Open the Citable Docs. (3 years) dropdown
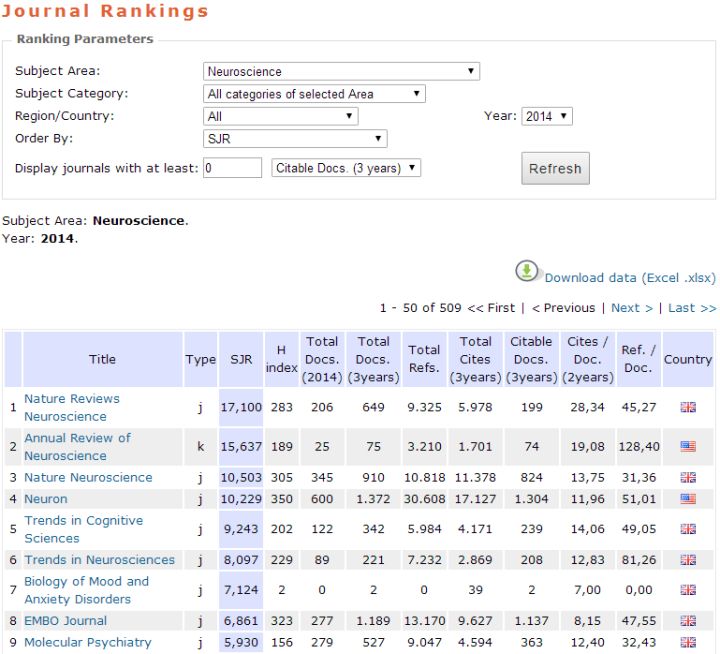Screen dimensions: 720x654 pyautogui.click(x=346, y=168)
